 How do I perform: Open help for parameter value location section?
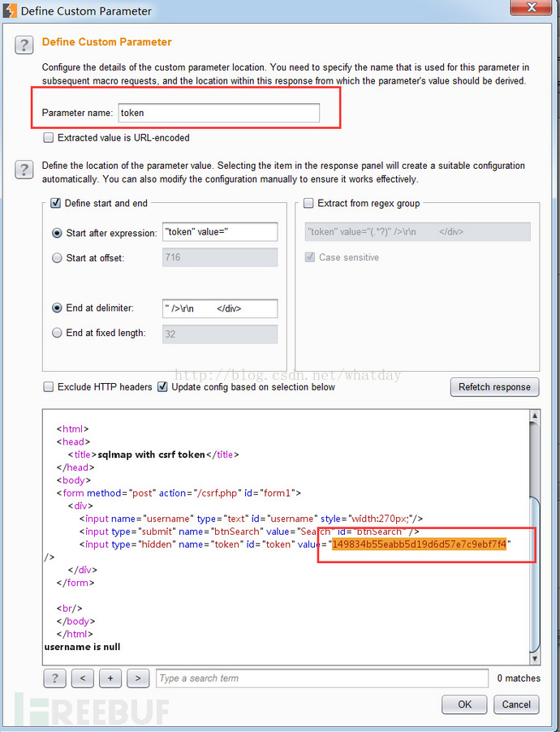[x=24, y=170]
